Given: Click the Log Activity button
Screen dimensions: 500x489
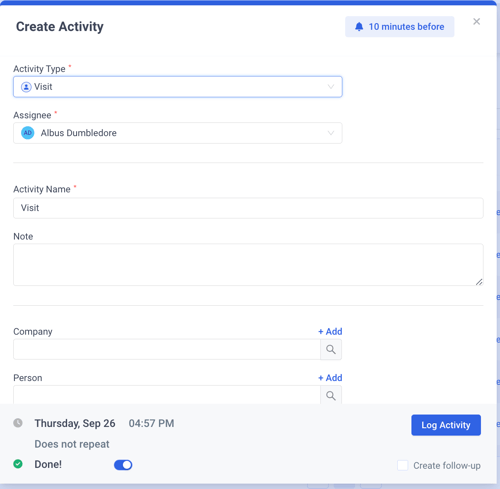Looking at the screenshot, I should point(446,425).
